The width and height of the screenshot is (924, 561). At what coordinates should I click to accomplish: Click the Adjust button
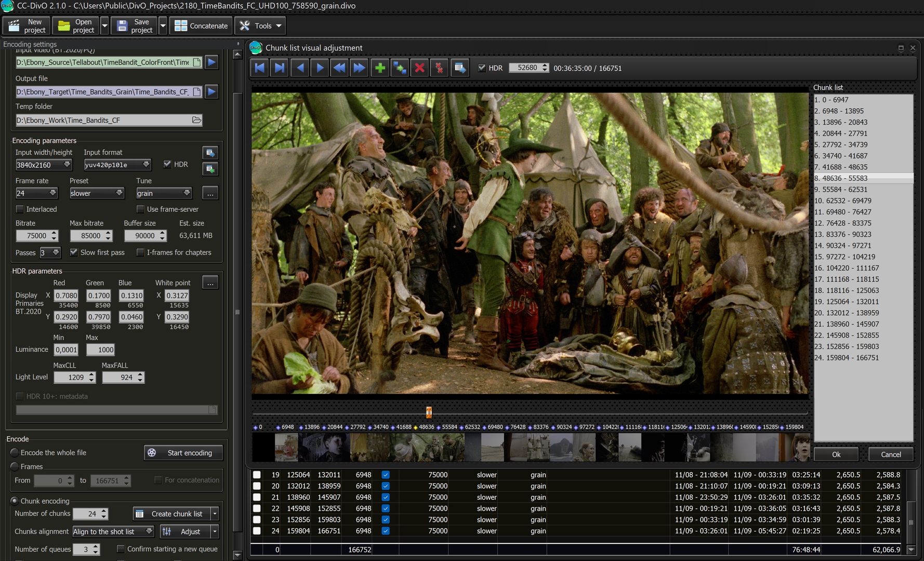184,531
